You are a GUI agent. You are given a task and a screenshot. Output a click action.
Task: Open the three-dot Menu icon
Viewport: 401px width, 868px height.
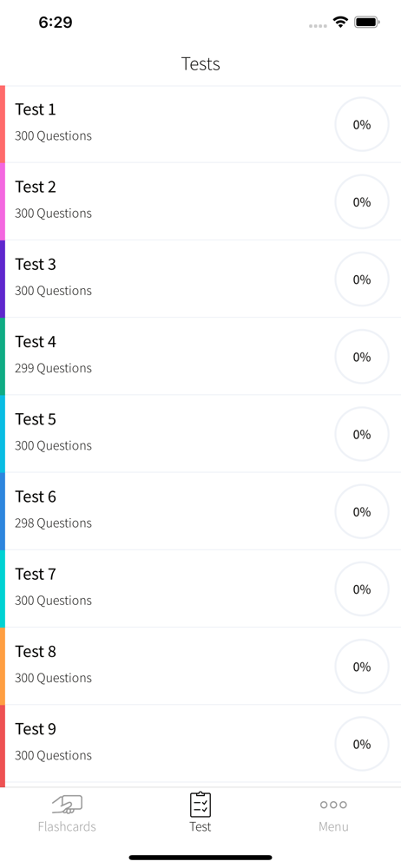click(x=333, y=805)
